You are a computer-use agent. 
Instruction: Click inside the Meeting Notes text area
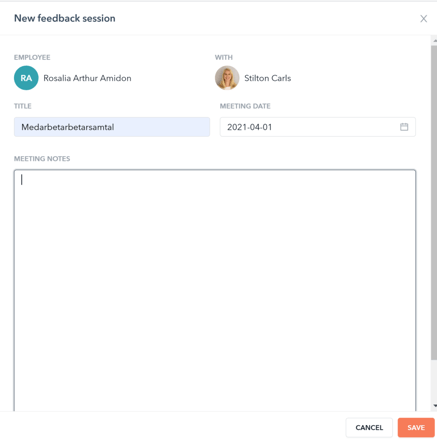215,290
